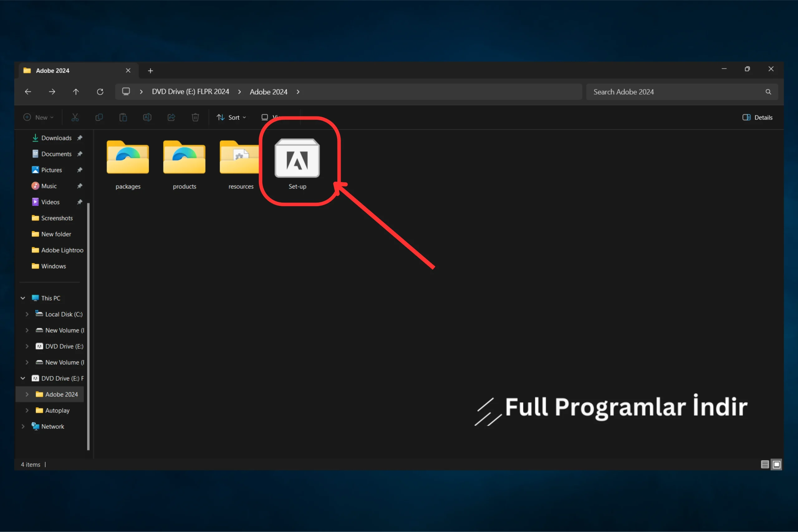Viewport: 798px width, 532px height.
Task: Click the navigation pane scrollbar
Action: click(88, 326)
